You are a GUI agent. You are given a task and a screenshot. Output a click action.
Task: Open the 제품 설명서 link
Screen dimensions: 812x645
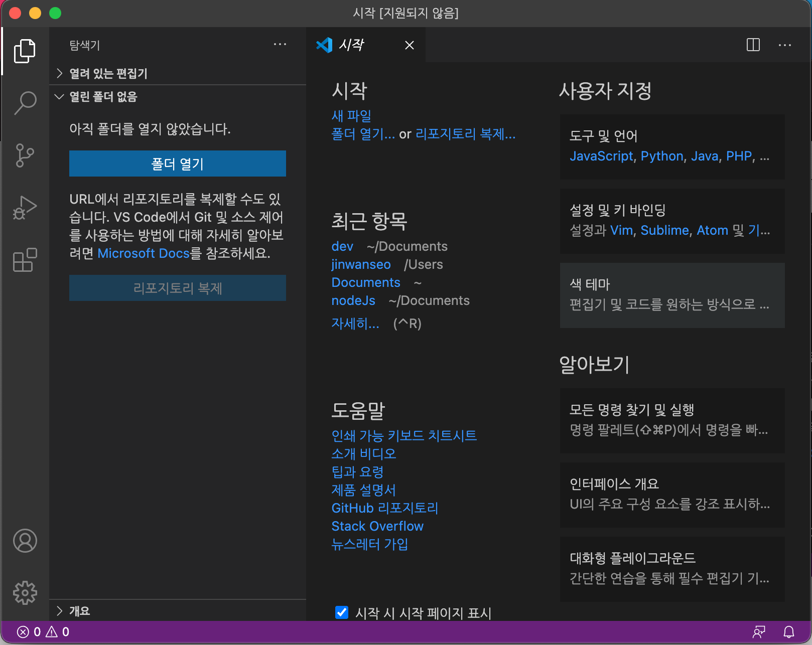(364, 490)
